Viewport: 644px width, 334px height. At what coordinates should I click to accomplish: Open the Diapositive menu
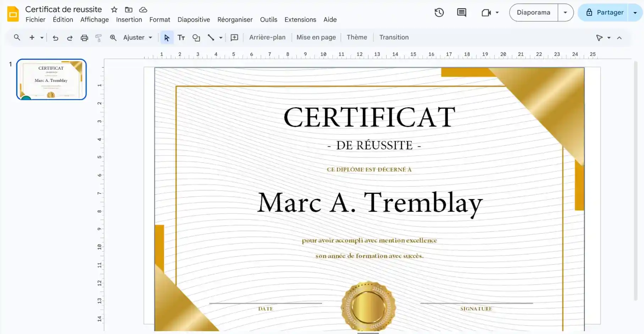point(194,20)
